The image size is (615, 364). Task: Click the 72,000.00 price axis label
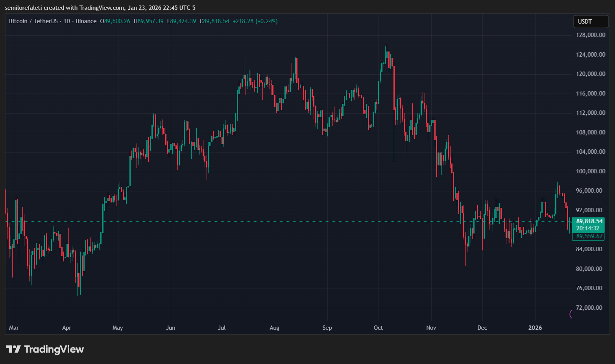click(589, 307)
